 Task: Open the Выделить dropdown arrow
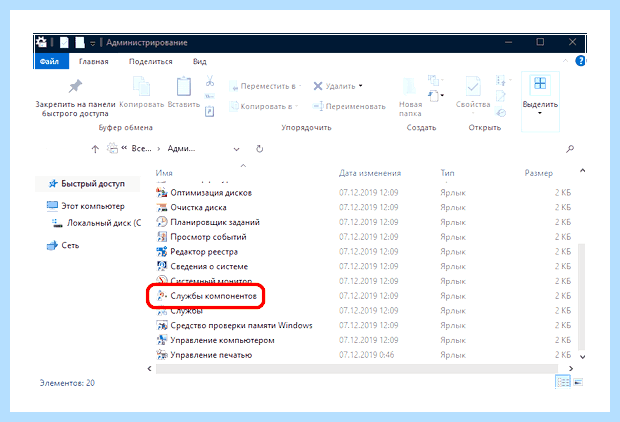(540, 114)
